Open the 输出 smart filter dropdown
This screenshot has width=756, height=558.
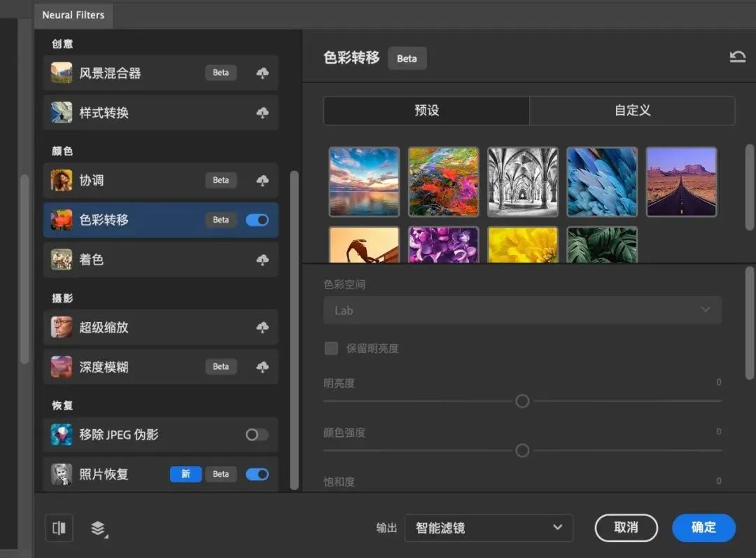tap(489, 528)
